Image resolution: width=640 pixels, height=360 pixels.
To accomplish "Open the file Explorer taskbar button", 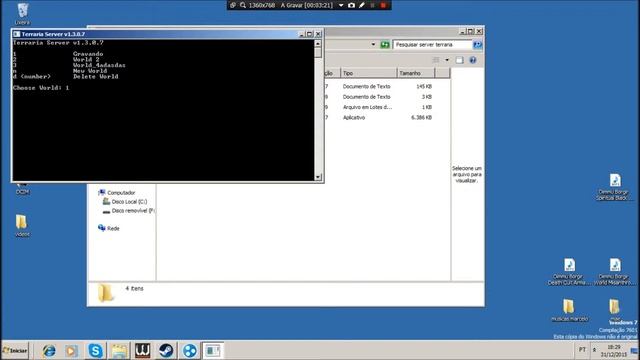I will [x=119, y=351].
